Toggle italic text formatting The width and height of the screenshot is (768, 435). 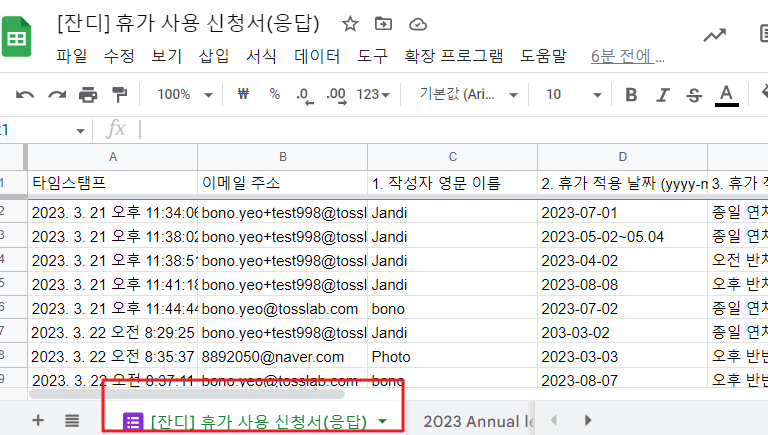(662, 95)
